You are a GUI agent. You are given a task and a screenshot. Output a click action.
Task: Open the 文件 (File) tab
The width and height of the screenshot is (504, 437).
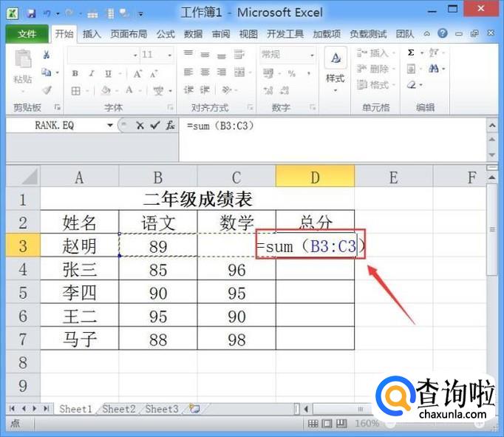point(27,34)
